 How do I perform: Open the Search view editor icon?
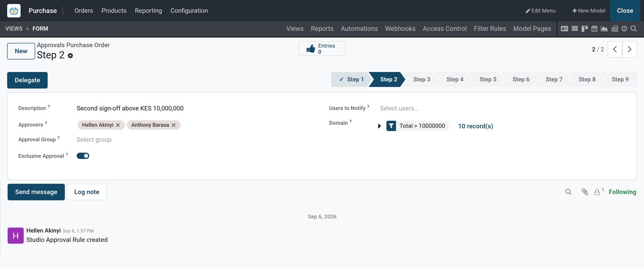pyautogui.click(x=634, y=29)
